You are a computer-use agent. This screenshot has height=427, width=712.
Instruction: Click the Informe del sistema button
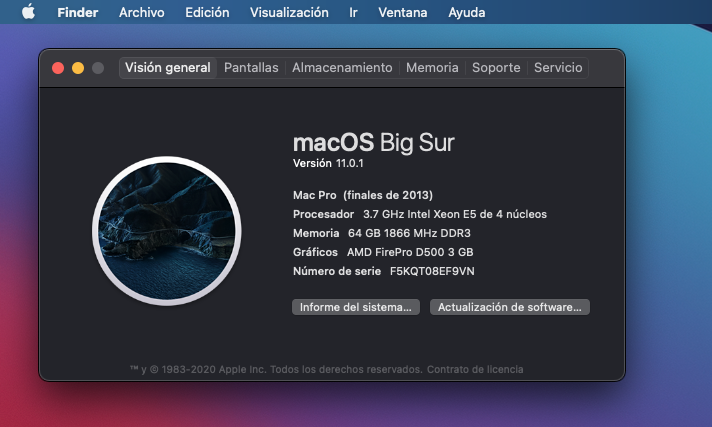click(356, 307)
